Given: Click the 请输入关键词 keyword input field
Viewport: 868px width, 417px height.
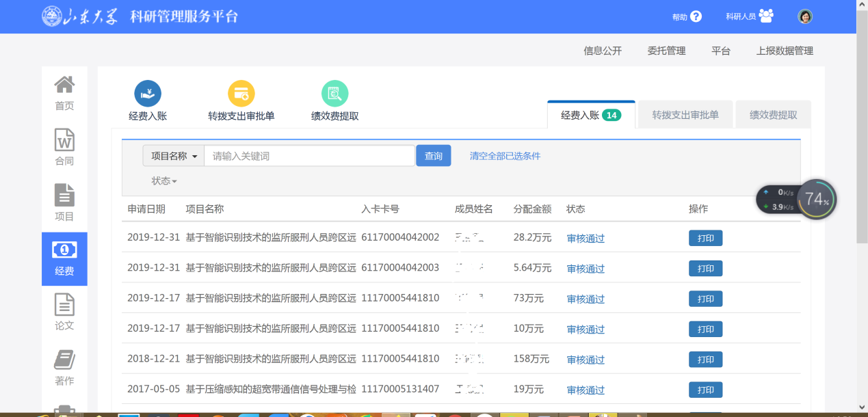Looking at the screenshot, I should click(309, 156).
